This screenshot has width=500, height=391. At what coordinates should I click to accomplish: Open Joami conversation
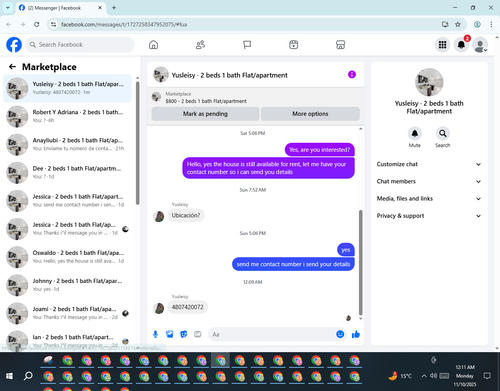click(x=67, y=313)
